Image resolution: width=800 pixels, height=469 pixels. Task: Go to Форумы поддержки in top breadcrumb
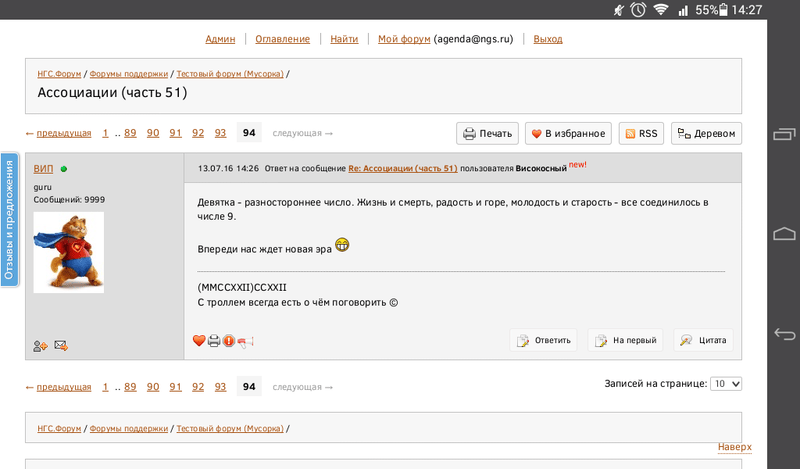point(129,74)
